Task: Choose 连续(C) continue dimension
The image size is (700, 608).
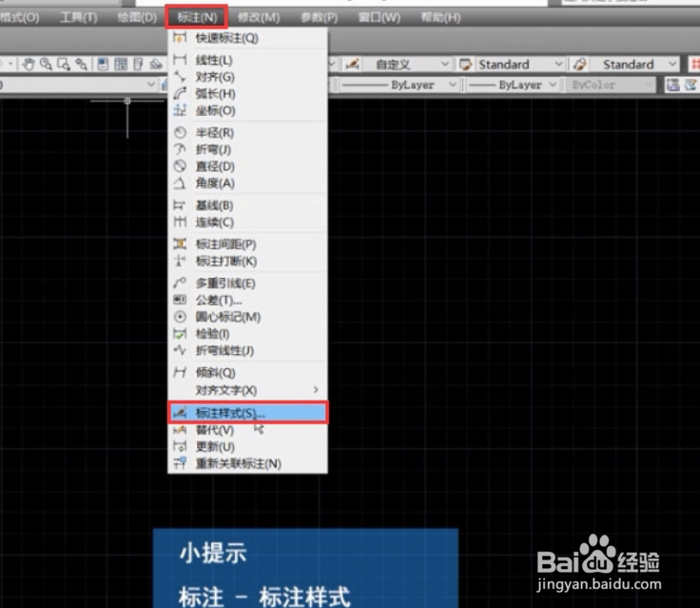Action: tap(248, 222)
